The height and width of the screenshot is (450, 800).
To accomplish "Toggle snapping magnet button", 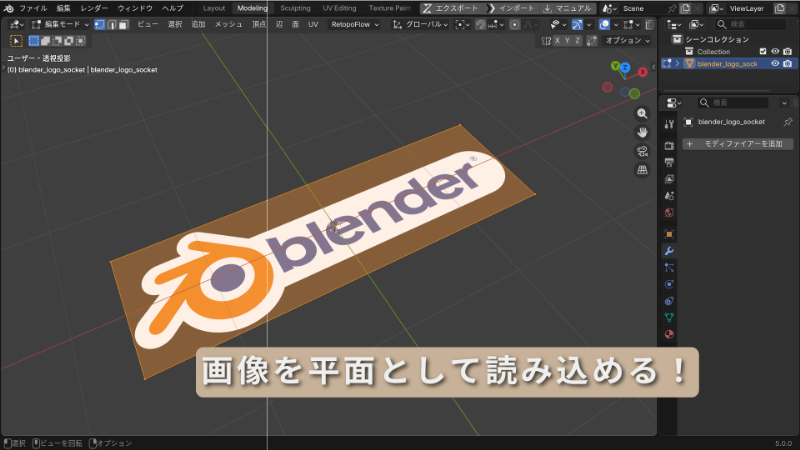I will click(x=481, y=24).
